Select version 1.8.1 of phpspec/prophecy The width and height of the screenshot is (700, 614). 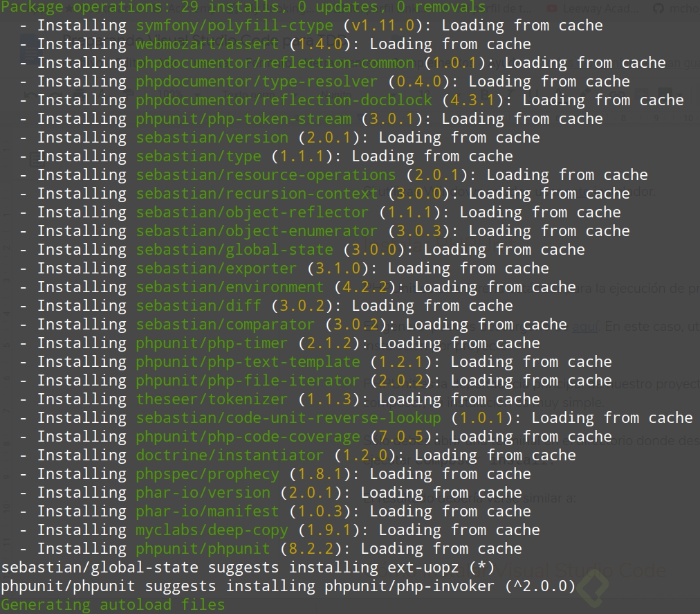[320, 474]
